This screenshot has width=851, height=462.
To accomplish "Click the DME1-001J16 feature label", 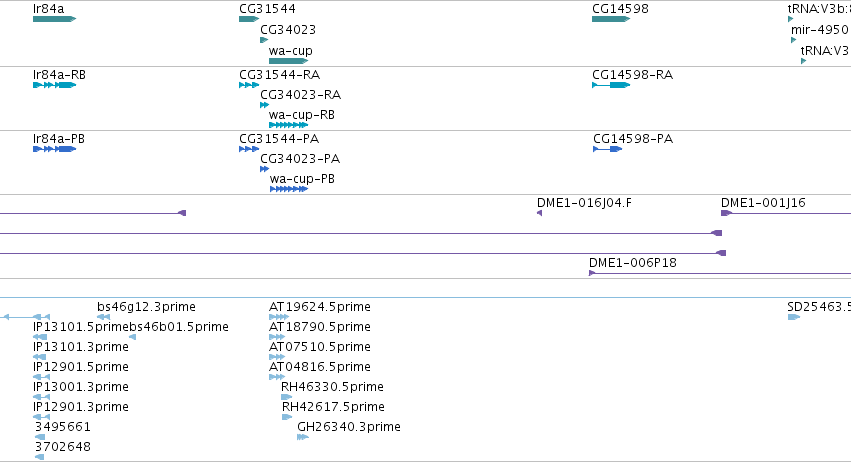I will click(763, 202).
